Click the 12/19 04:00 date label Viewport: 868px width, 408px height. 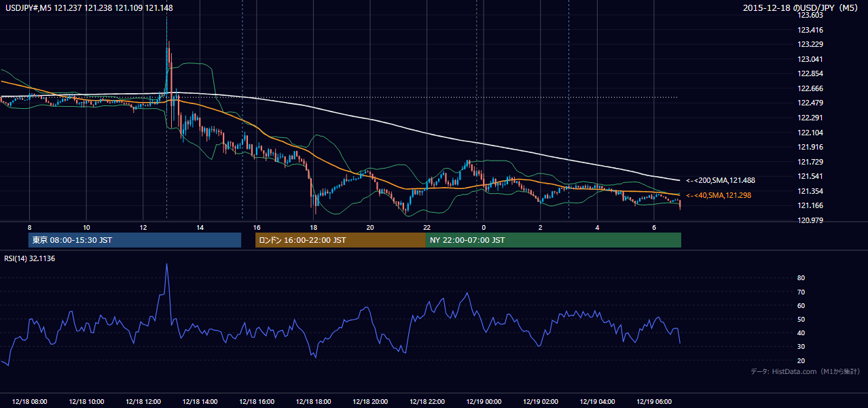(x=597, y=402)
